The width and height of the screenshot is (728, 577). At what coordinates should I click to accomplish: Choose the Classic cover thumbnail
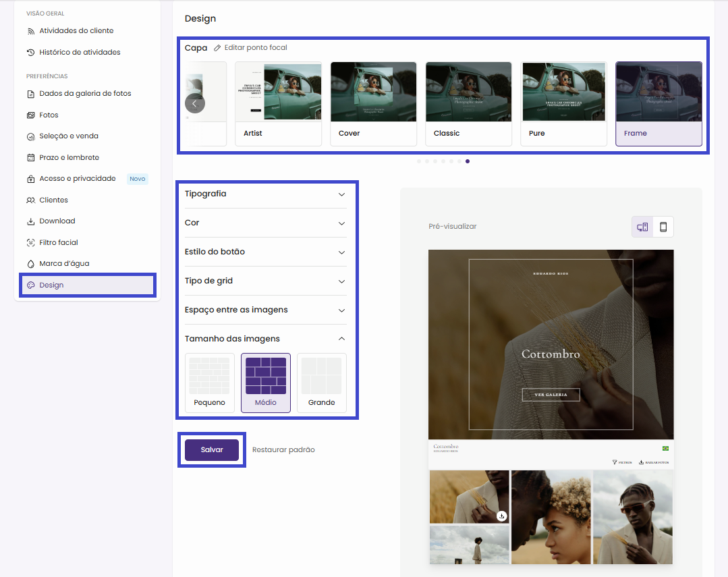(x=468, y=103)
